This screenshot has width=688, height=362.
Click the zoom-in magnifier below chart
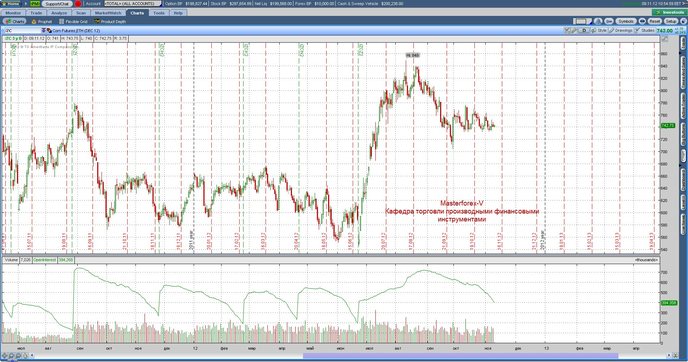[12, 355]
